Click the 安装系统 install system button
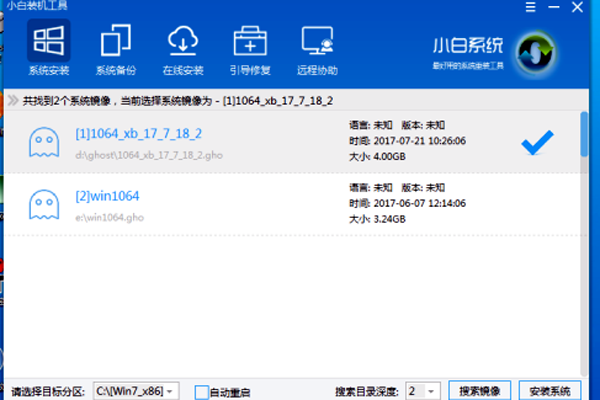Screen dimensions: 600x400 pyautogui.click(x=549, y=391)
